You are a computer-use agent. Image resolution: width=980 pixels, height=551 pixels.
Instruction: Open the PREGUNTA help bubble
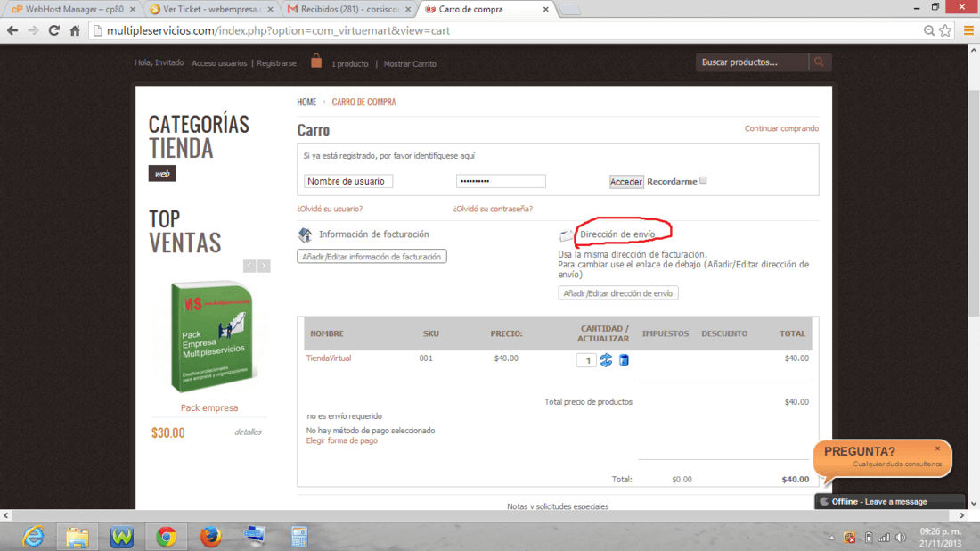click(882, 457)
